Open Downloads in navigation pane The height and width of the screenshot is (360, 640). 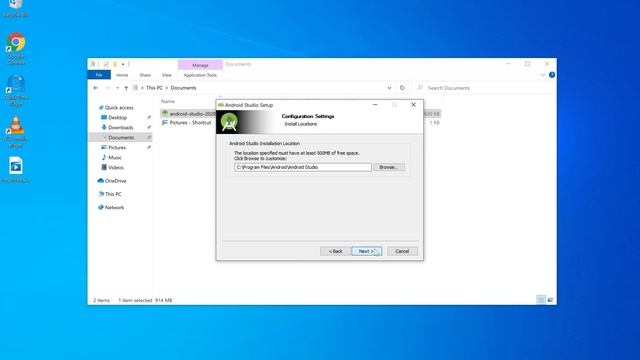[120, 127]
